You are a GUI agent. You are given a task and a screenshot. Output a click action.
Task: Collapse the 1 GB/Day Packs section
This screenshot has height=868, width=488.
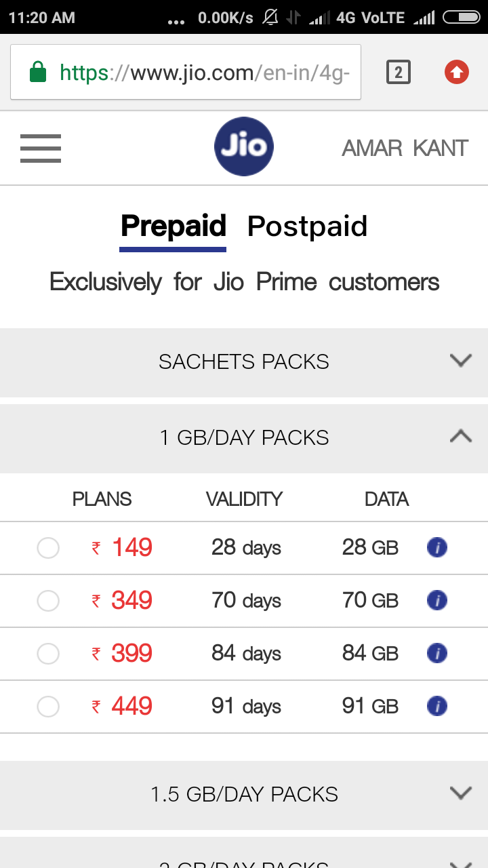tap(461, 437)
